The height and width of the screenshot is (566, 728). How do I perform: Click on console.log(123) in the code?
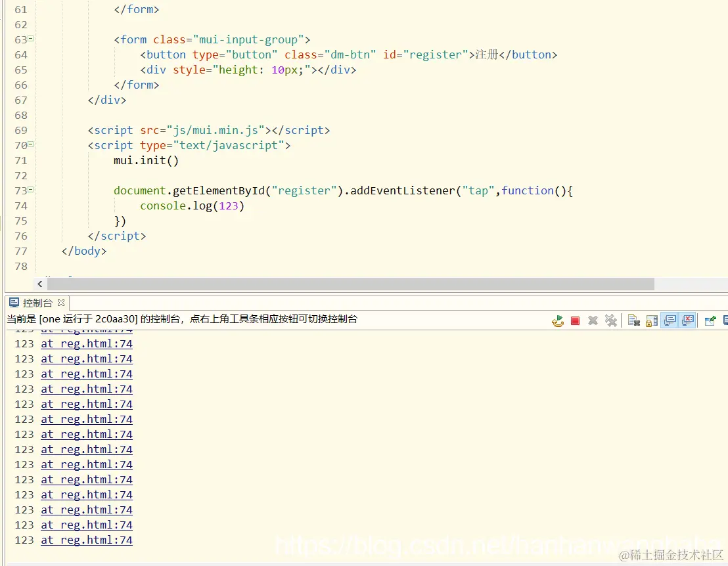[x=193, y=206]
